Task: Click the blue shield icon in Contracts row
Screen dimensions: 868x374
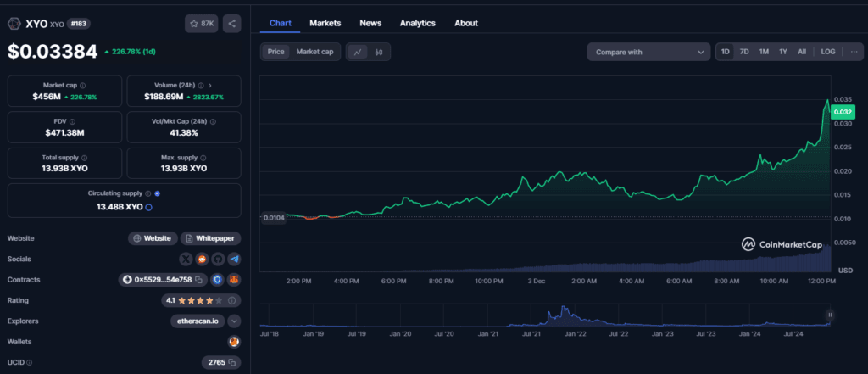Action: click(x=218, y=280)
